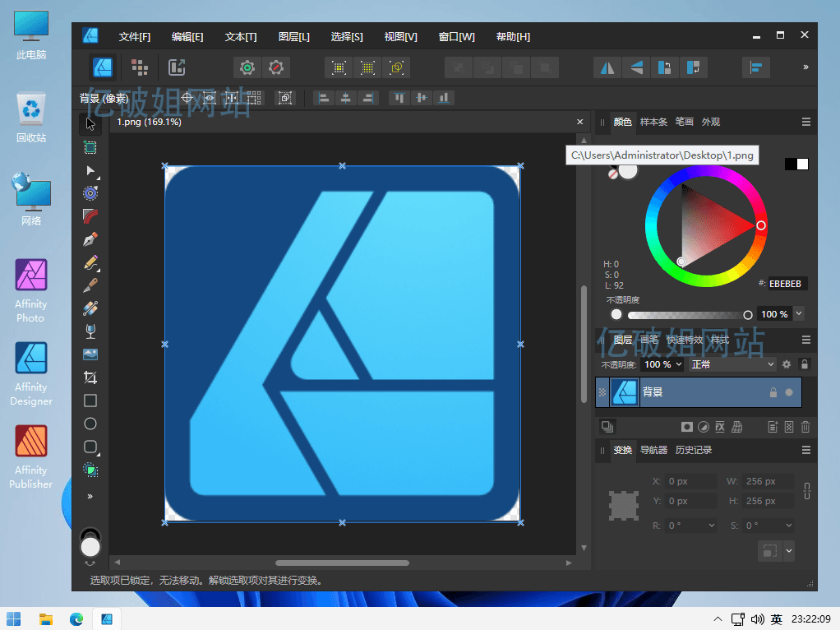The width and height of the screenshot is (840, 630).
Task: Rotate counter-clockwise using toolbar icon
Action: (x=664, y=67)
